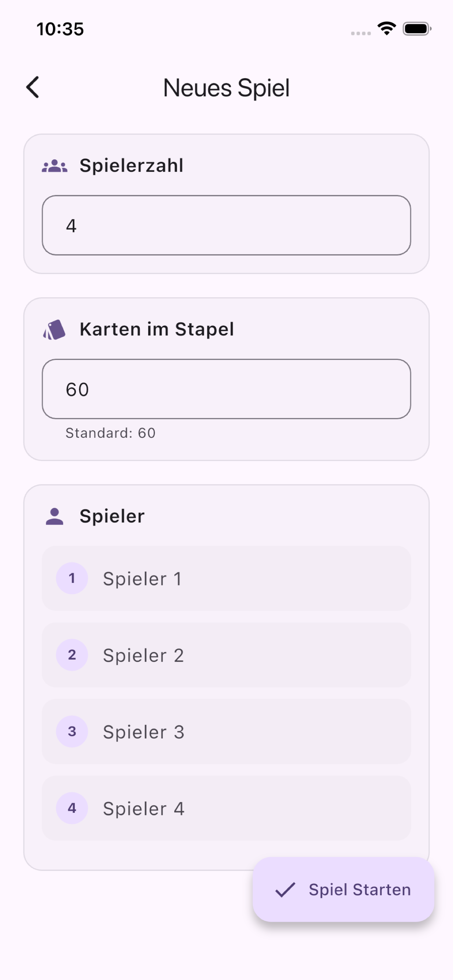Edit the Spieler 1 name field
The image size is (453, 980).
(x=226, y=578)
